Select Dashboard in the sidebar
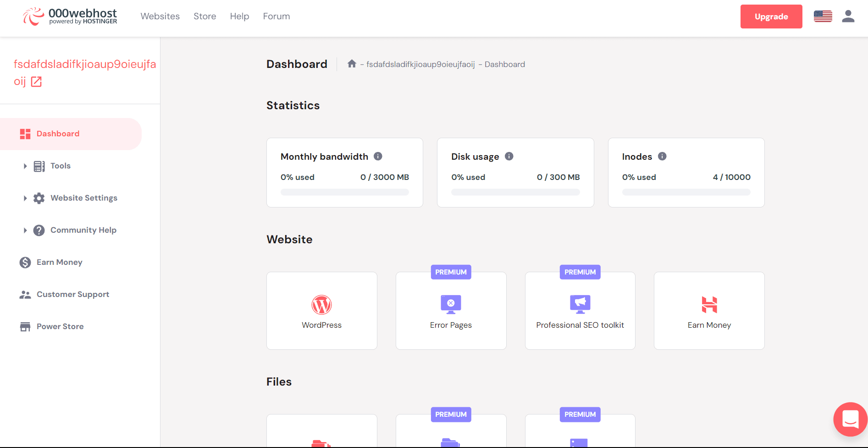This screenshot has height=448, width=868. pyautogui.click(x=71, y=134)
